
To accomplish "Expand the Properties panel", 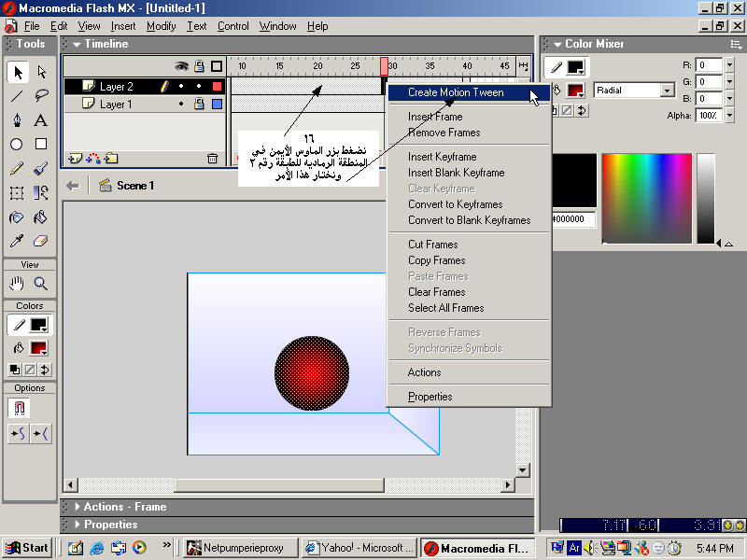I will click(78, 525).
